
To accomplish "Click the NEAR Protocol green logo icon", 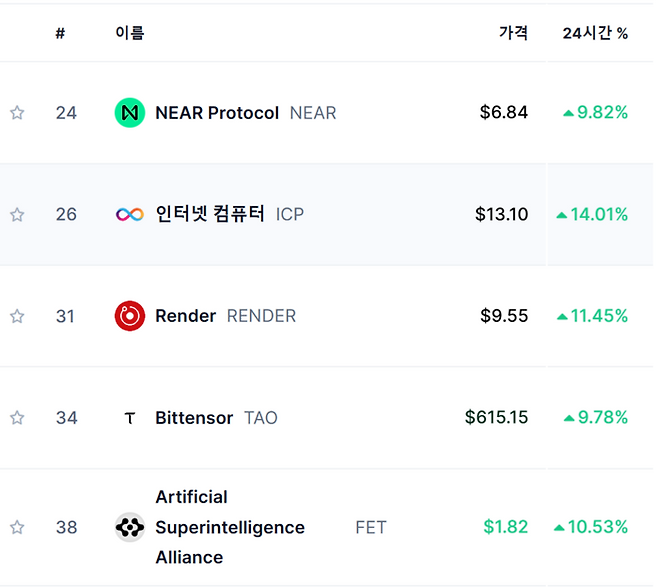I will (130, 113).
